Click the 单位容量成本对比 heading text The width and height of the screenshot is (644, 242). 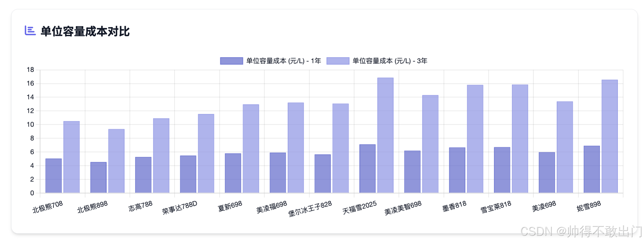click(85, 31)
